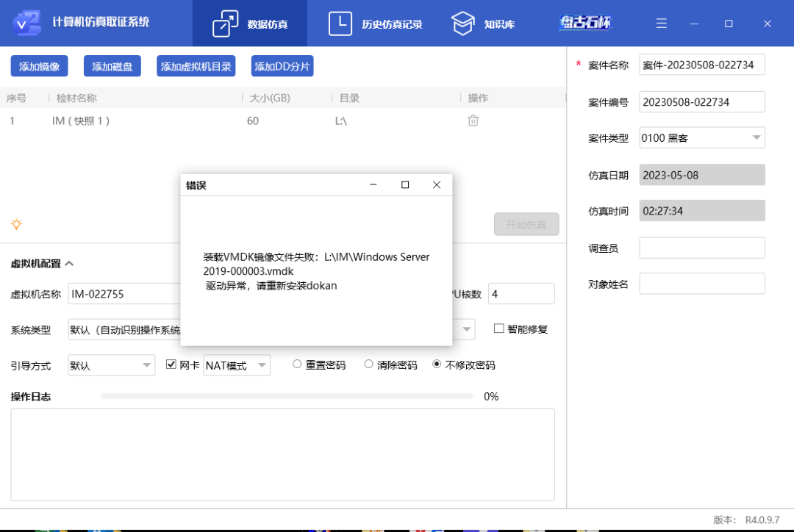This screenshot has width=794, height=532.
Task: Click the 添加镜像 button
Action: click(39, 66)
